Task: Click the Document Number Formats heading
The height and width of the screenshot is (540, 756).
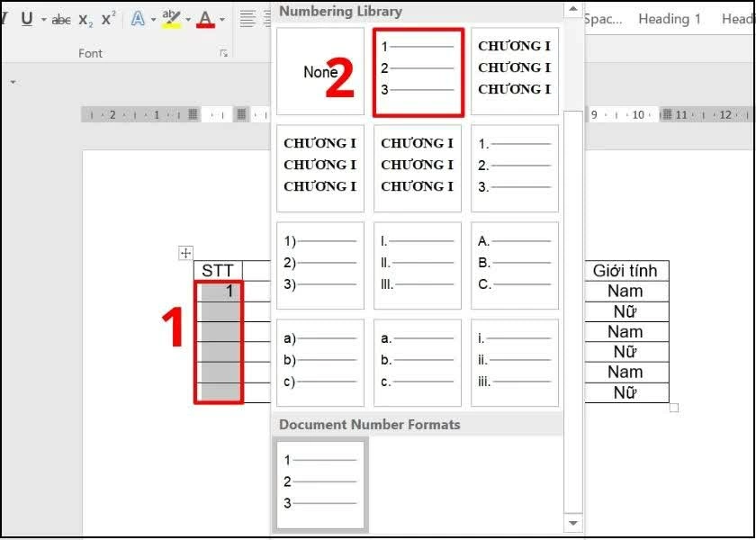Action: (x=370, y=425)
